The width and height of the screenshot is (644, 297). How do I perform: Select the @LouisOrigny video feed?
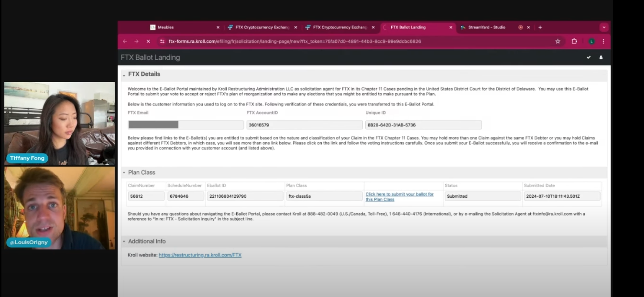60,208
